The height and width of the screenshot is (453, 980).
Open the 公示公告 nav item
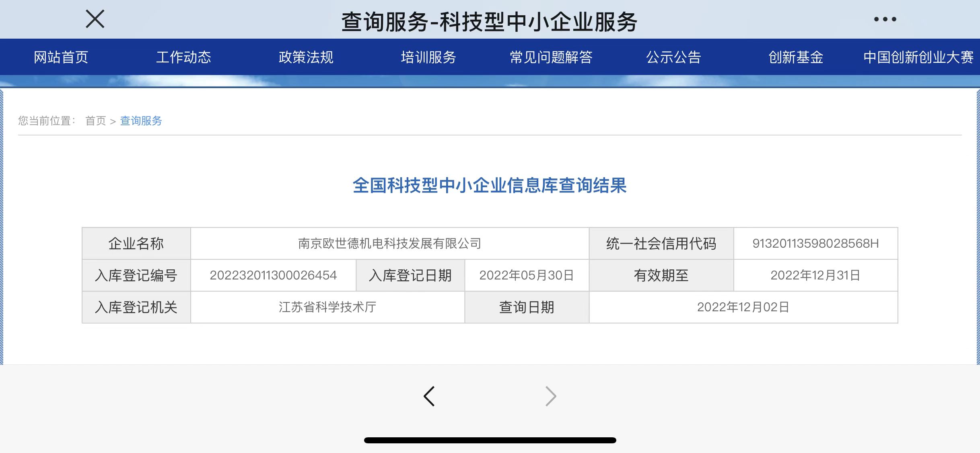[x=673, y=57]
